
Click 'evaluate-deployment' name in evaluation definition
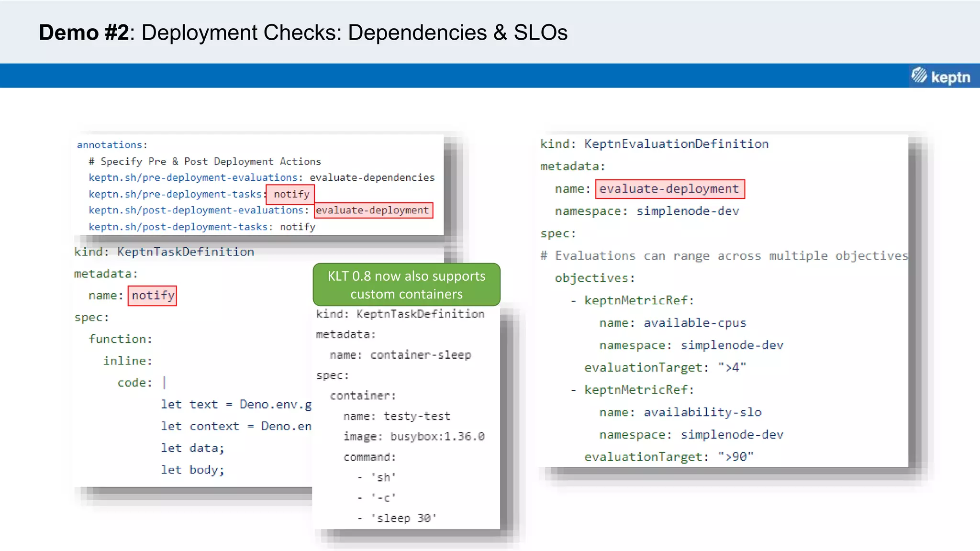click(x=670, y=189)
